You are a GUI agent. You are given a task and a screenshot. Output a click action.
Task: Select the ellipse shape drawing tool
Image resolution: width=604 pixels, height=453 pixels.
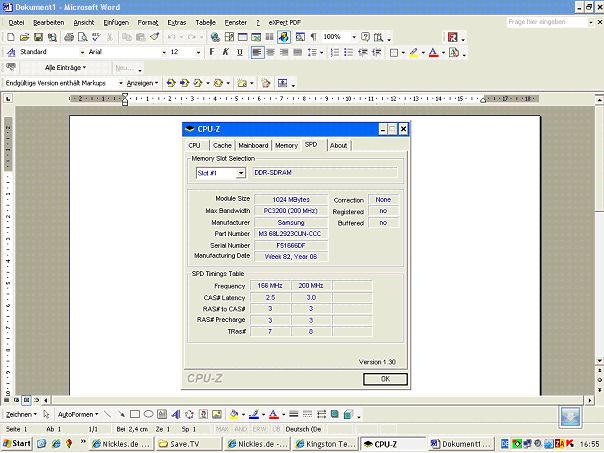[148, 414]
